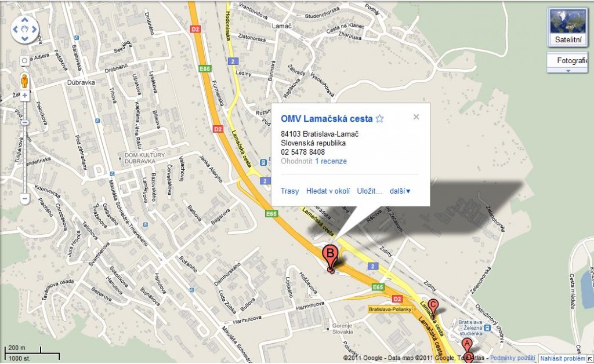This screenshot has height=364, width=594.
Task: Pan the map up with the arrow
Action: [x=24, y=20]
